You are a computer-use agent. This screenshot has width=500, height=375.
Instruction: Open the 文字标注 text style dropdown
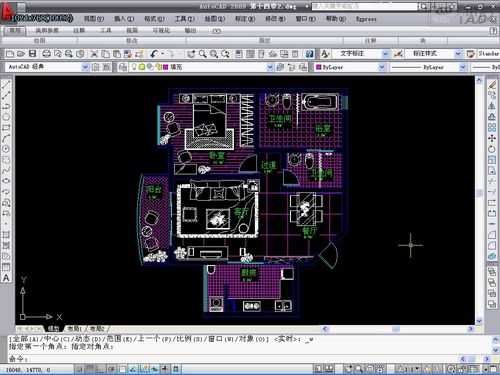[385, 54]
